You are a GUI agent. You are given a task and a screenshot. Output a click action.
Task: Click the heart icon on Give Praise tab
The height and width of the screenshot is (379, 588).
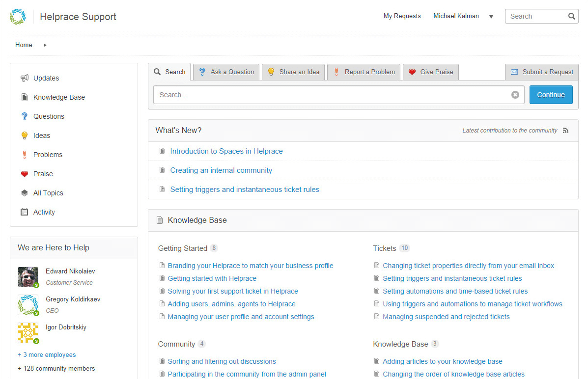click(412, 72)
